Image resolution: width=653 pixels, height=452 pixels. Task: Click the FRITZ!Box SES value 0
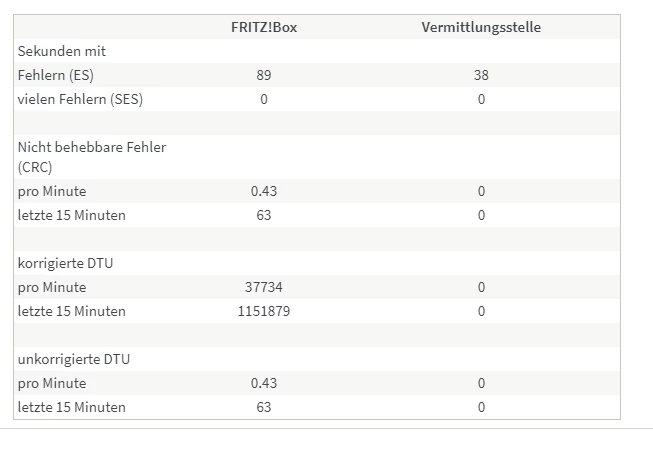[x=264, y=99]
